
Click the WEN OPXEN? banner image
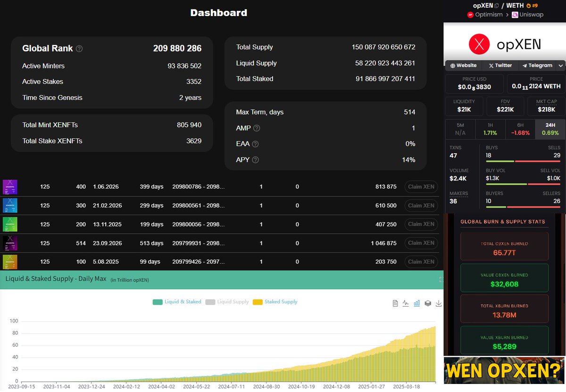tap(504, 370)
